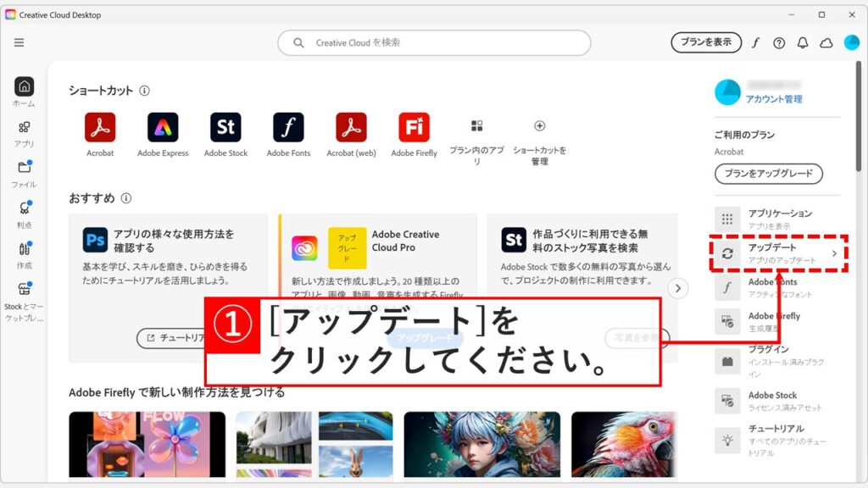The image size is (868, 488).
Task: Launch Acrobat from the shortcuts
Action: point(100,135)
